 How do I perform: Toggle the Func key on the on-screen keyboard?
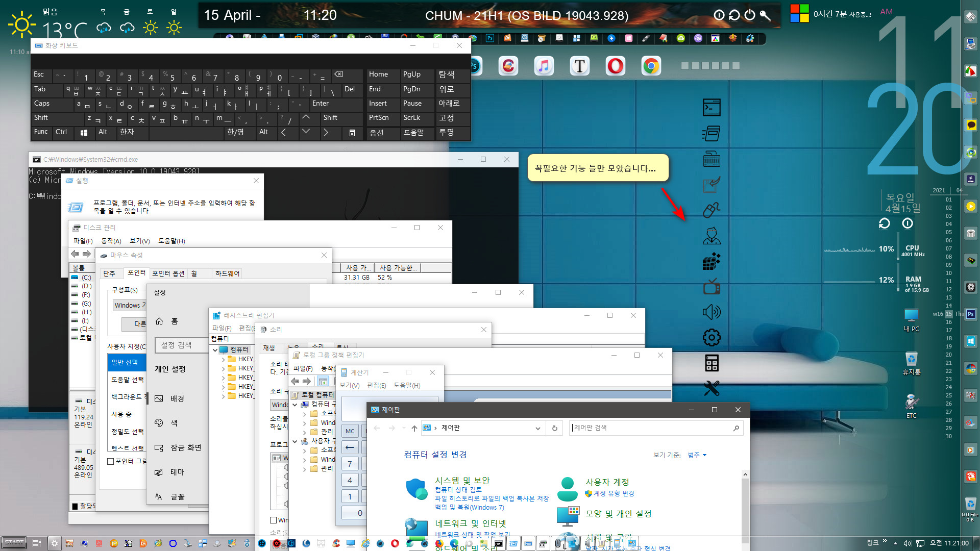pos(41,132)
